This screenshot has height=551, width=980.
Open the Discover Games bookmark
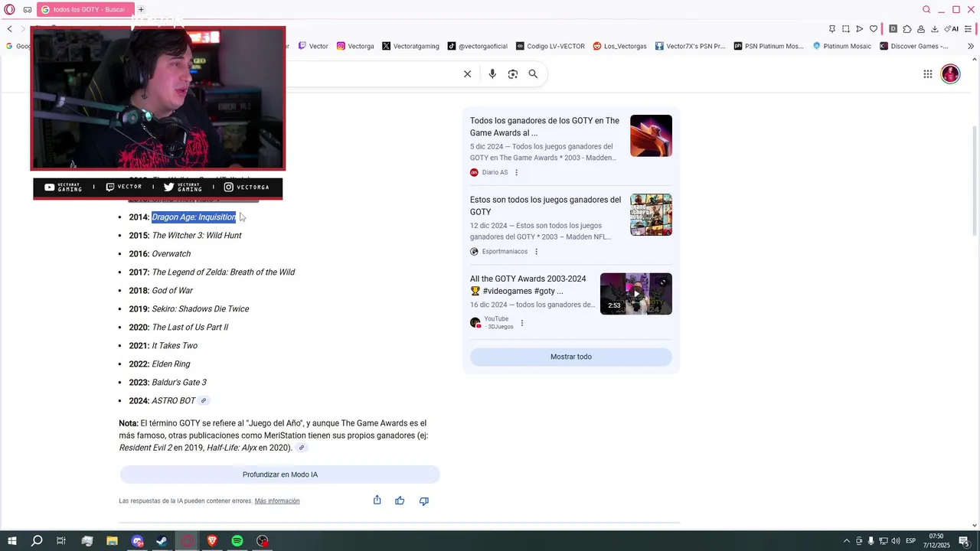914,46
